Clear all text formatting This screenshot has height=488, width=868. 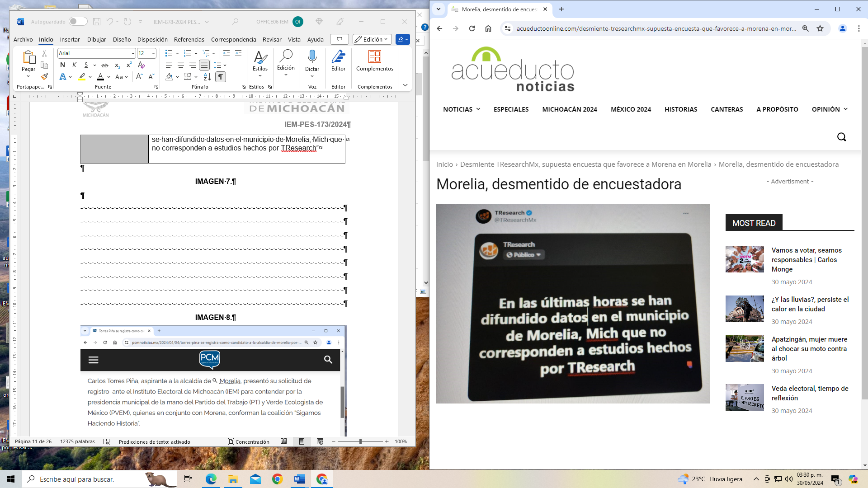142,65
